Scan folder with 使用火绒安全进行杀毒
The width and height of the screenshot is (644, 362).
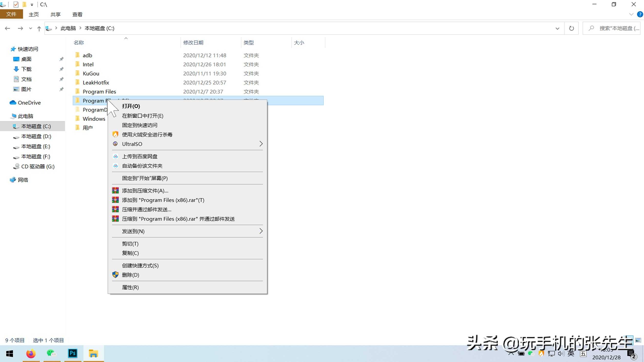188,135
